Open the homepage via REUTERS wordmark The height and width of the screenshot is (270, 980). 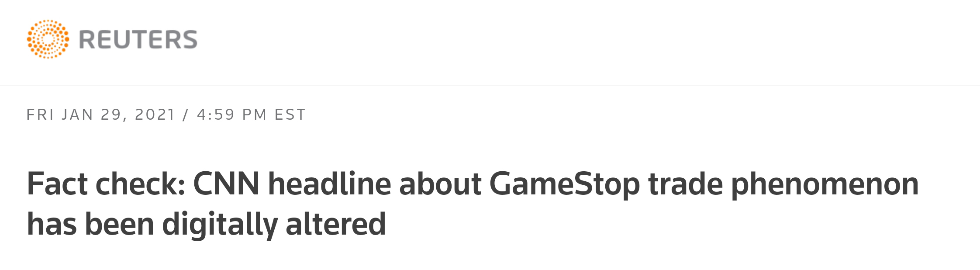(x=138, y=39)
